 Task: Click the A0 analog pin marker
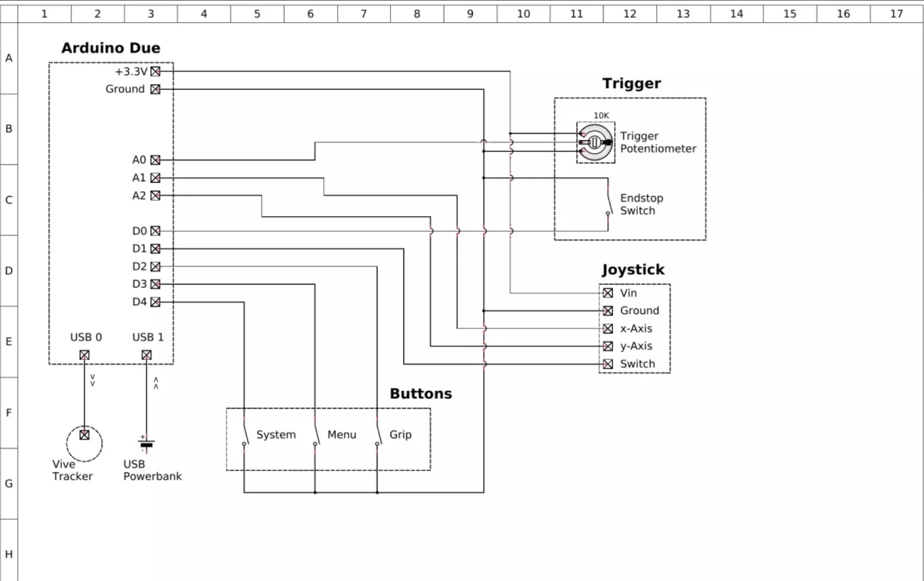point(155,160)
